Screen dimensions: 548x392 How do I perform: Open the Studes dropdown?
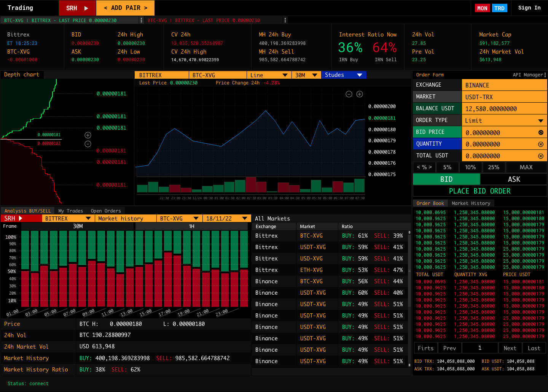344,75
